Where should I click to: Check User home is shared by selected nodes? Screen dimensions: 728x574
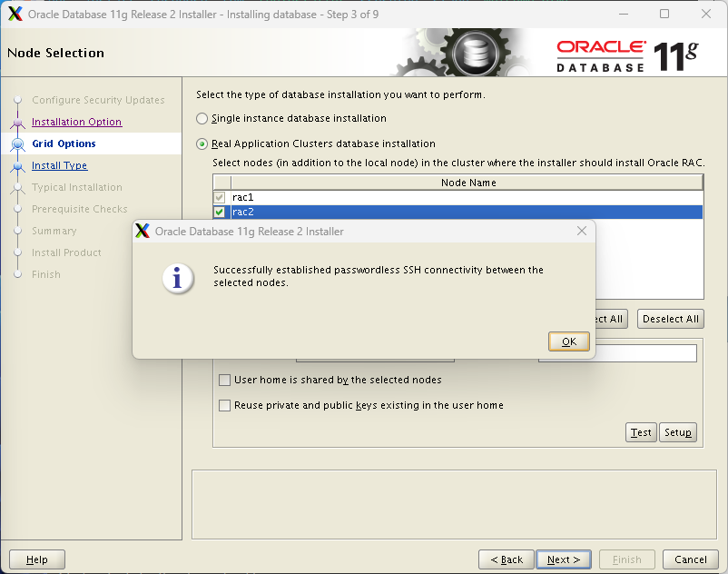tap(225, 380)
